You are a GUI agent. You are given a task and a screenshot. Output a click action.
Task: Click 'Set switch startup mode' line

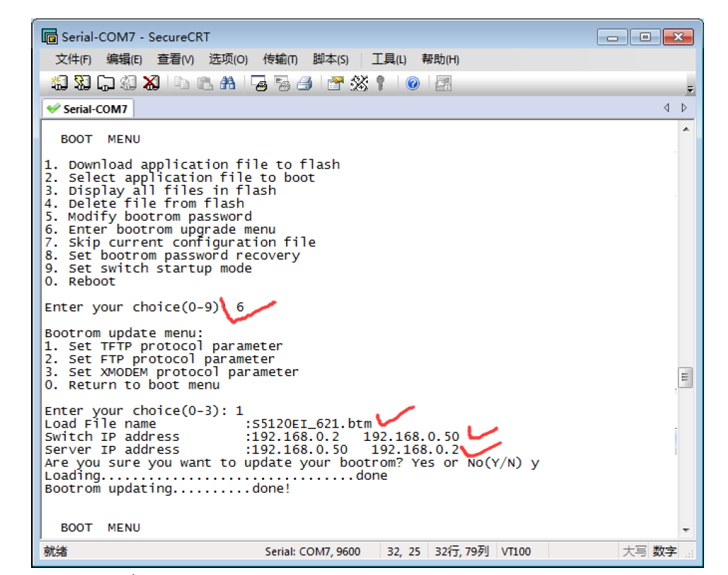coord(148,269)
